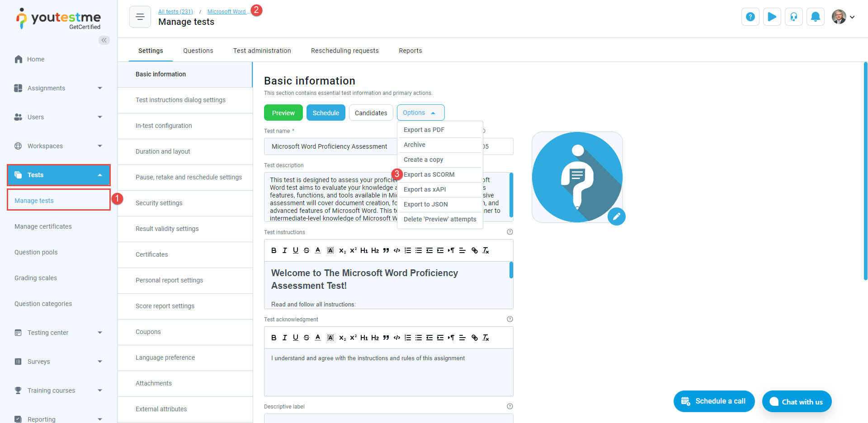Apply bold in Test acknowledgment toolbar
The width and height of the screenshot is (868, 423).
click(274, 338)
